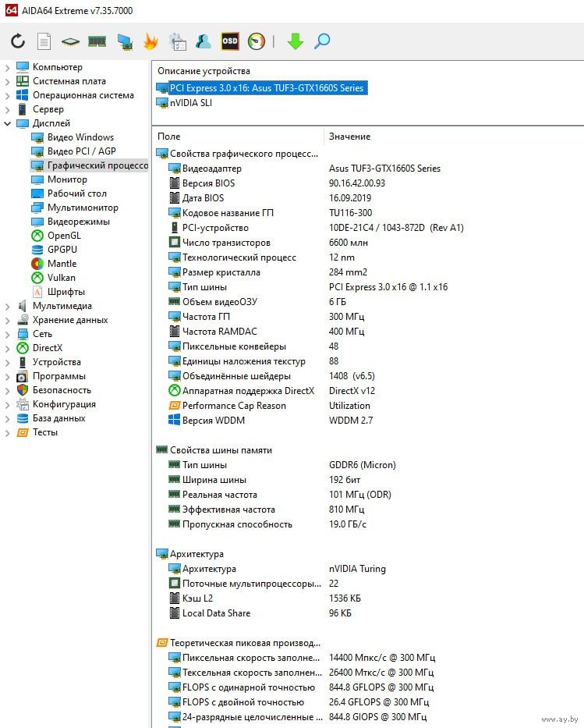Screen dimensions: 584x728
Task: Open the Vulkan tree item
Action: [61, 278]
